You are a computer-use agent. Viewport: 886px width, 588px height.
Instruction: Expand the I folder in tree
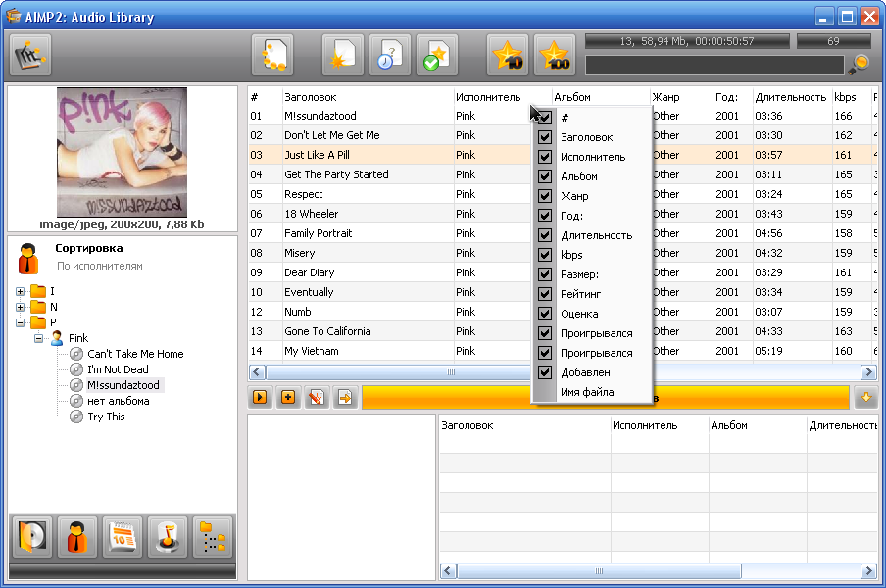20,291
